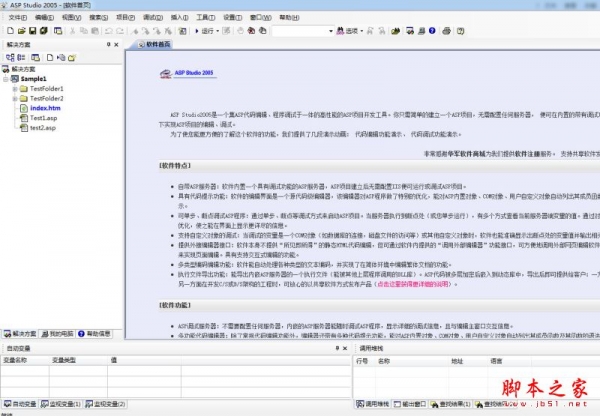Screen dimensions: 600x416
Task: Click the ASP Studio 2005 link on the page
Action: tap(194, 73)
